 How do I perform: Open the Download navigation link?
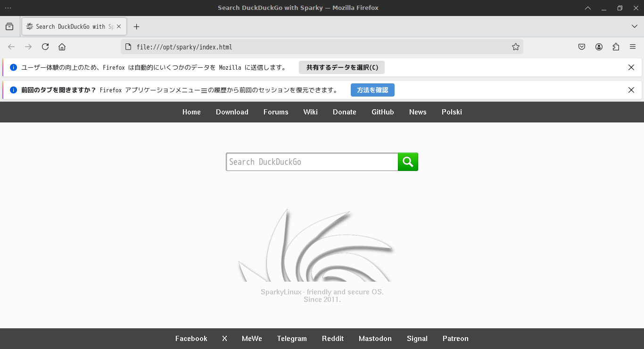point(232,112)
